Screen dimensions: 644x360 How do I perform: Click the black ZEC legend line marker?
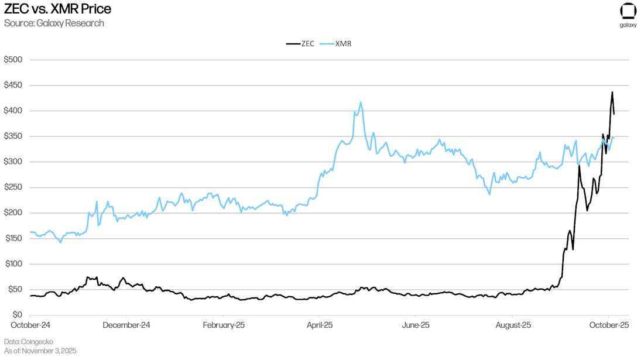pos(292,43)
